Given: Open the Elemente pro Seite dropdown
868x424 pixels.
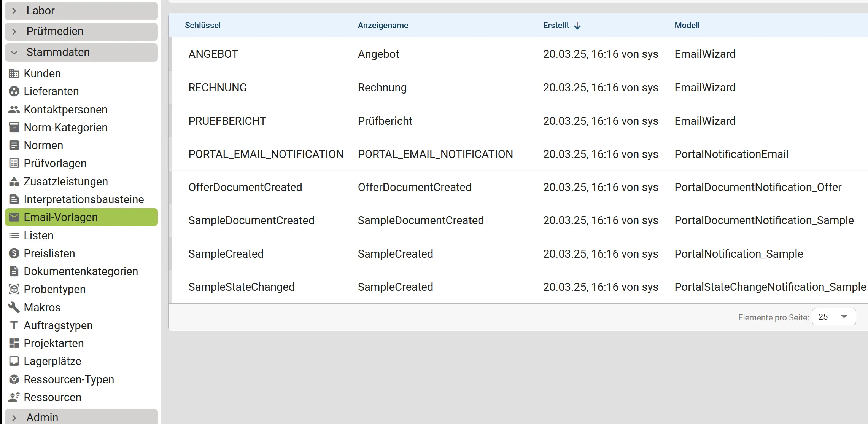Looking at the screenshot, I should click(x=834, y=317).
